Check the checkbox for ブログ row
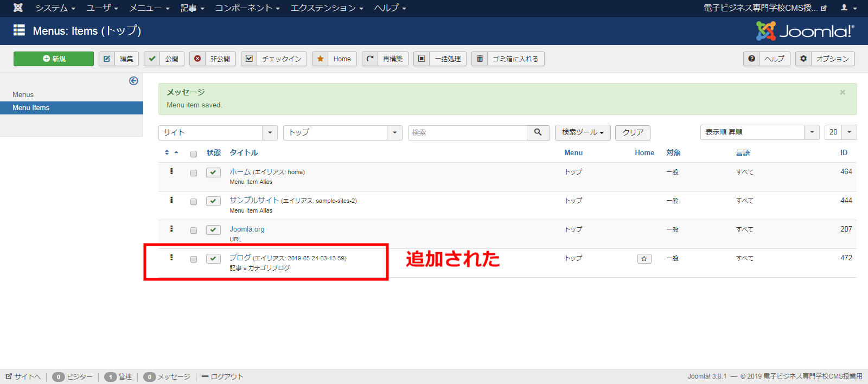 click(194, 259)
